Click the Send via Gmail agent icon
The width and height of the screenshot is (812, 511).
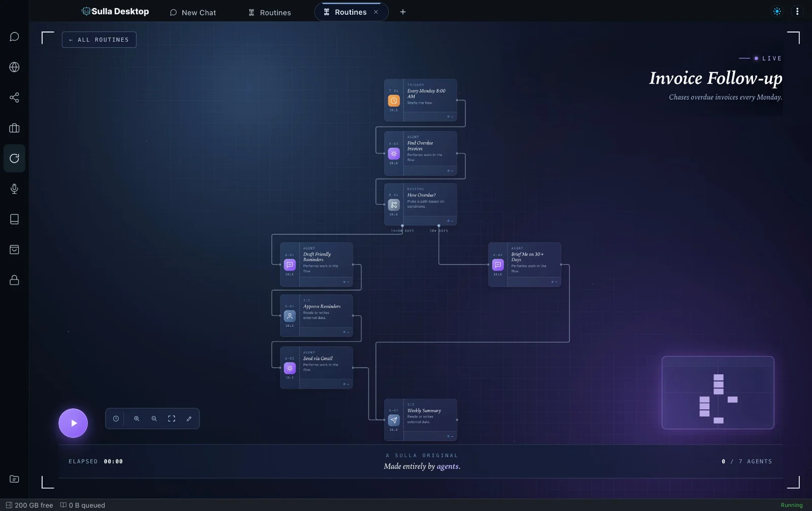coord(290,368)
